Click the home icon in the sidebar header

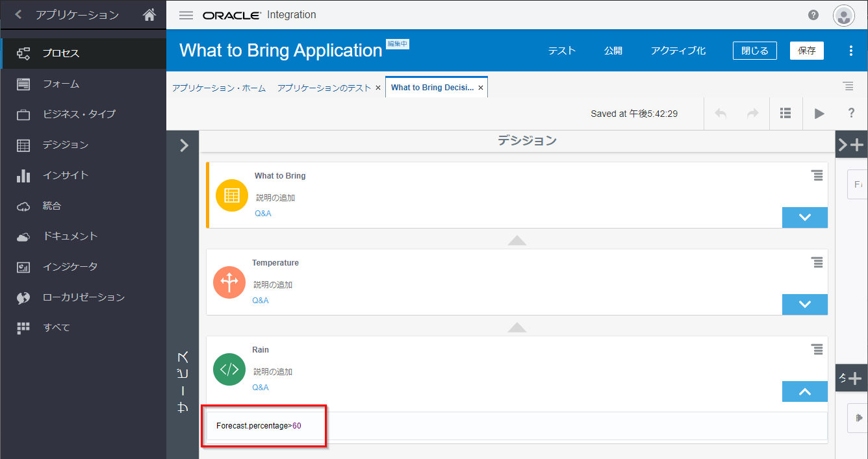coord(149,15)
